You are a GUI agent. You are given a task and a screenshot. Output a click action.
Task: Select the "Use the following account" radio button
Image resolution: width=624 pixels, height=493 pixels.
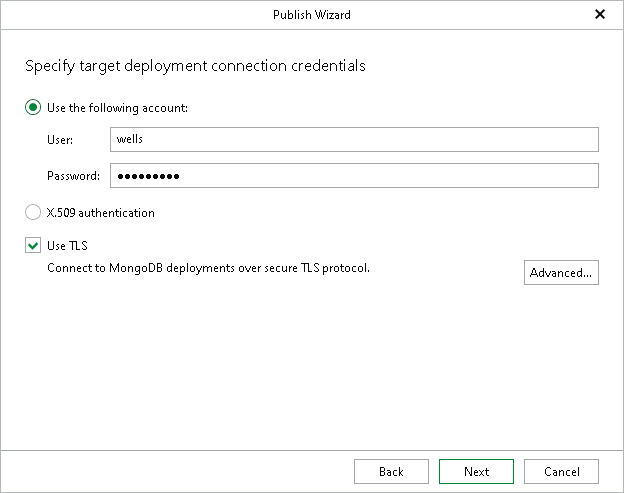click(x=33, y=108)
